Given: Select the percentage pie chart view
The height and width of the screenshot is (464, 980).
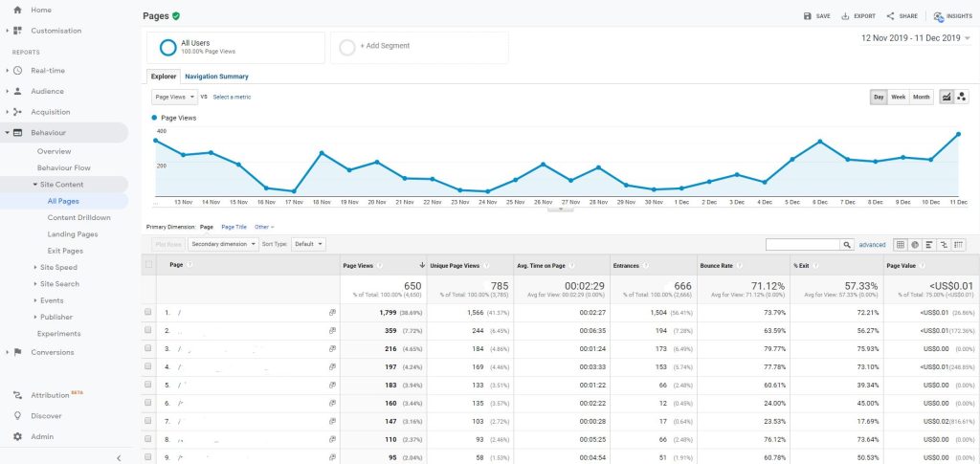Looking at the screenshot, I should click(x=915, y=245).
